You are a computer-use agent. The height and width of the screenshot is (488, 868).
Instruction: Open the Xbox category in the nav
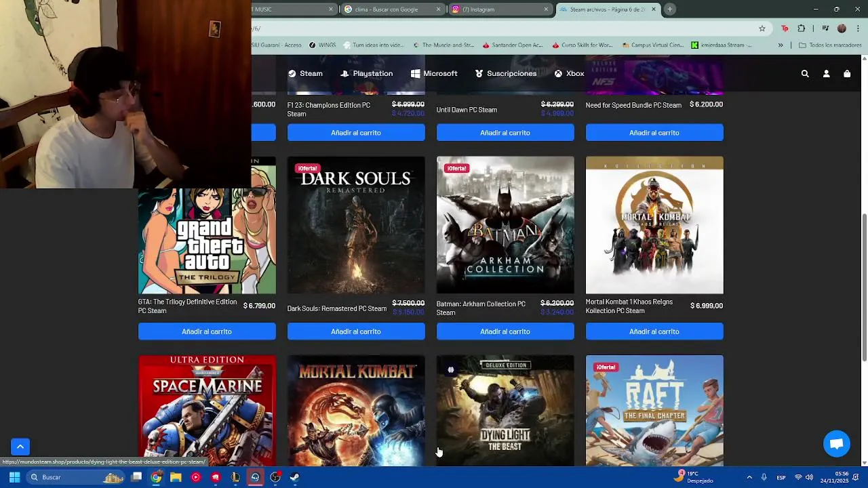pos(569,73)
